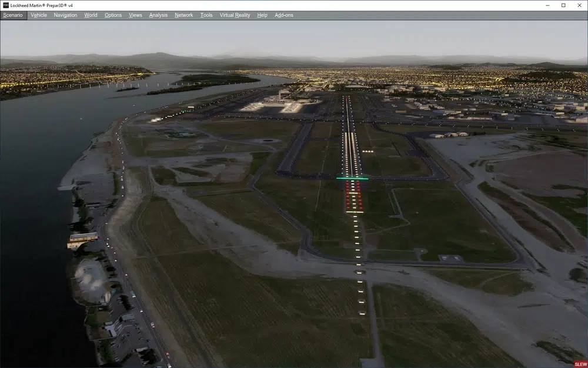Click the red SLEW mode indicator
This screenshot has width=588, height=368.
point(580,364)
